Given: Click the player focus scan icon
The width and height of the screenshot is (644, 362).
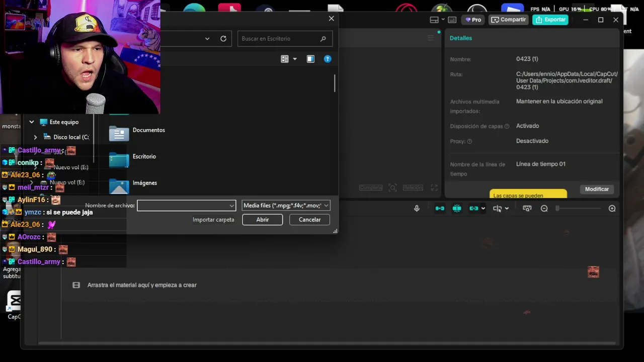Looking at the screenshot, I should pos(393,188).
